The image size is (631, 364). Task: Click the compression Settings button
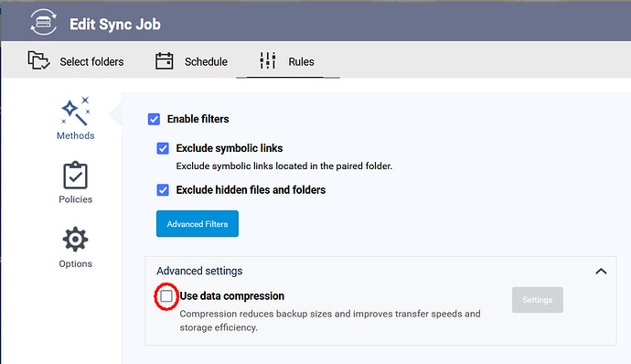click(537, 300)
